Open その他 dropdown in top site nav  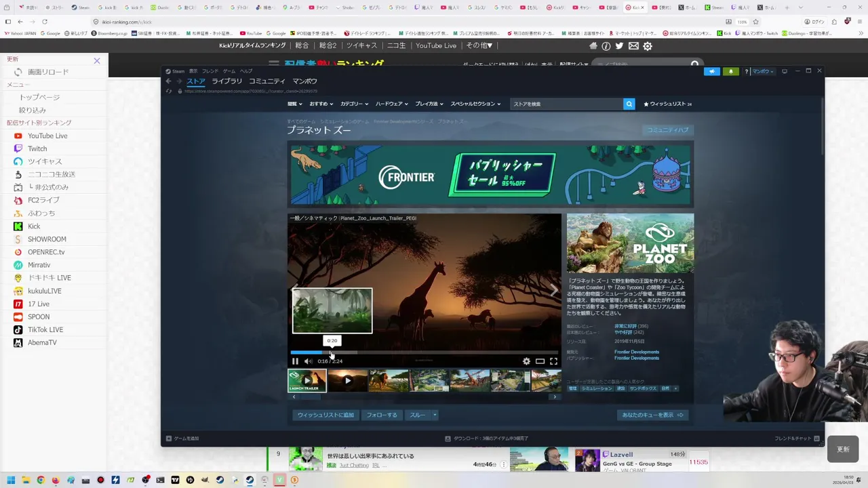coord(479,45)
